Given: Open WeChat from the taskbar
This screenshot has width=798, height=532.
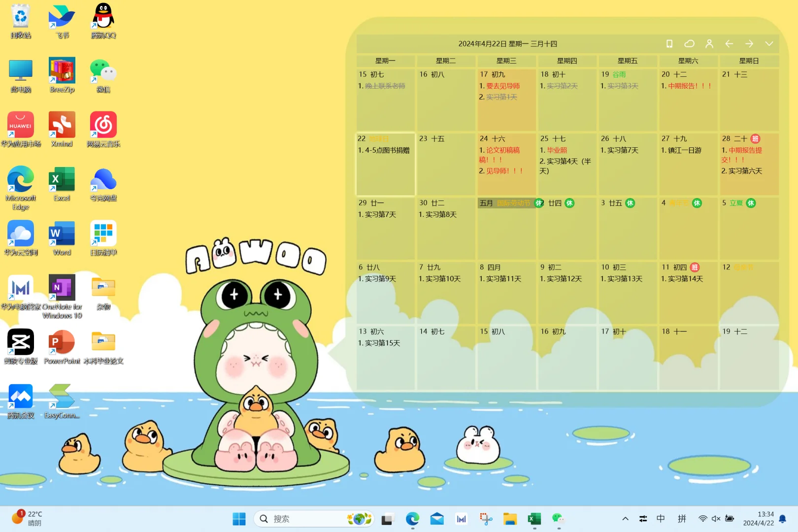Looking at the screenshot, I should point(558,519).
